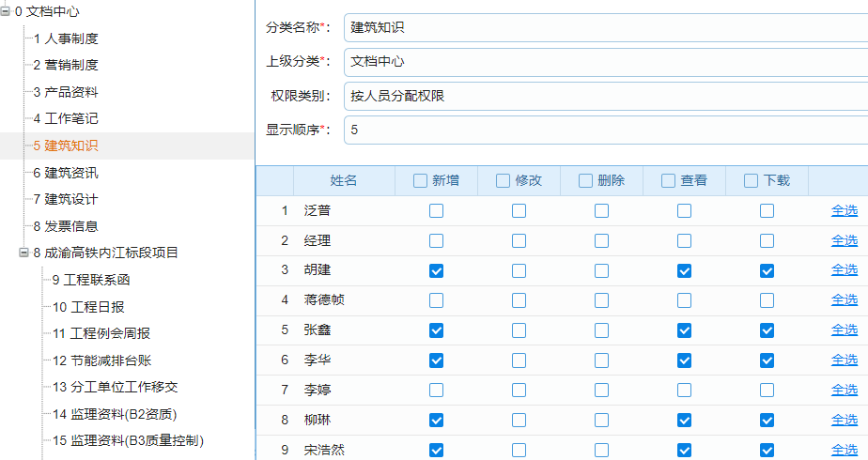Collapse the 文档中心 root tree node
The width and height of the screenshot is (868, 460).
[x=6, y=11]
